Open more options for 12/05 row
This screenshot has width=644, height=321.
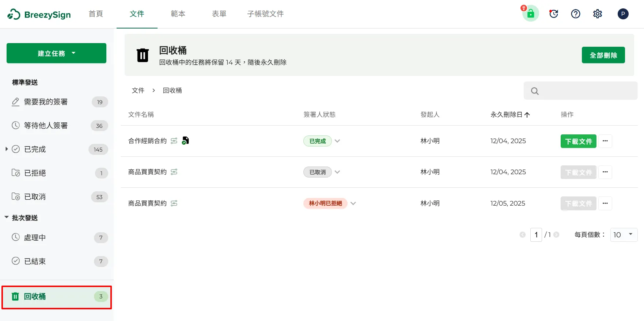[605, 203]
